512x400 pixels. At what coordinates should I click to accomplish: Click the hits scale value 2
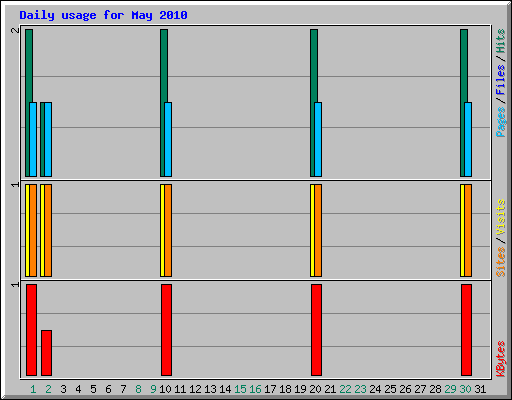15,30
